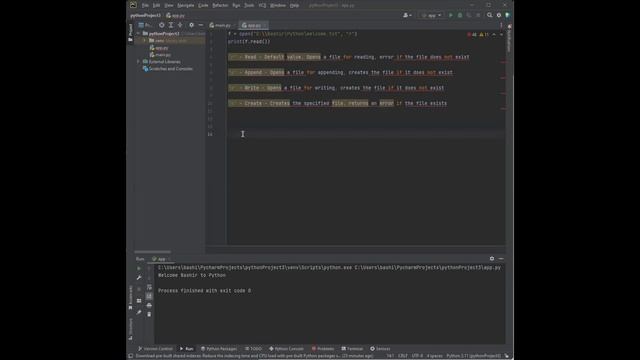640x360 pixels.
Task: Click the app.py breadcrumb in navigation bar
Action: click(x=176, y=15)
